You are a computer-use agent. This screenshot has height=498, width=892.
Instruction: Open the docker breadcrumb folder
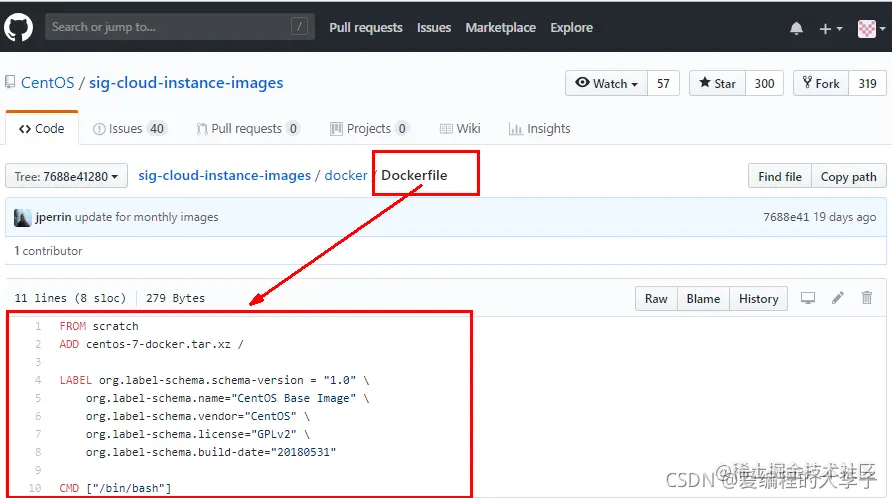(x=346, y=175)
